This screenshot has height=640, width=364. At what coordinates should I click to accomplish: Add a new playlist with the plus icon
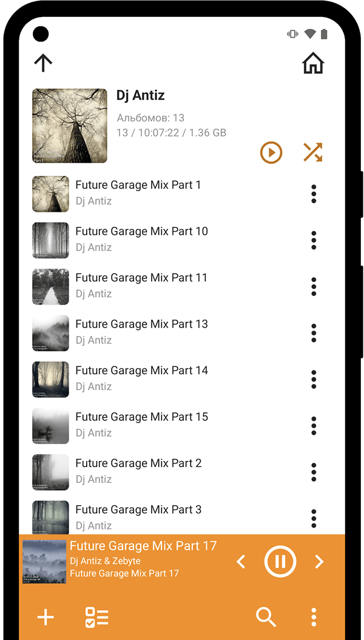(45, 617)
